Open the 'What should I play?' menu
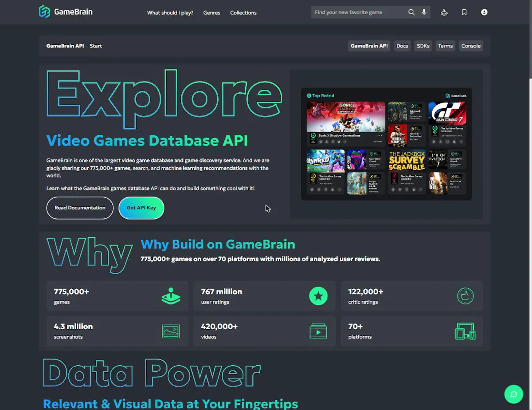 click(x=170, y=12)
